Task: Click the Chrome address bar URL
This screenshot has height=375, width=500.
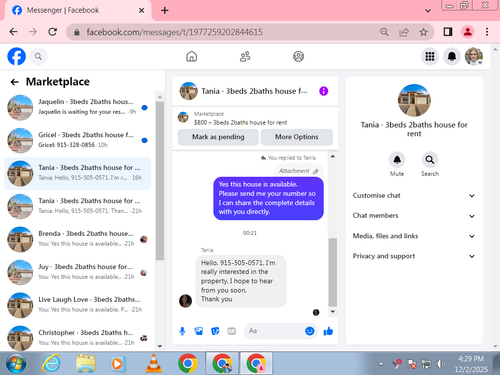Action: coord(175,32)
